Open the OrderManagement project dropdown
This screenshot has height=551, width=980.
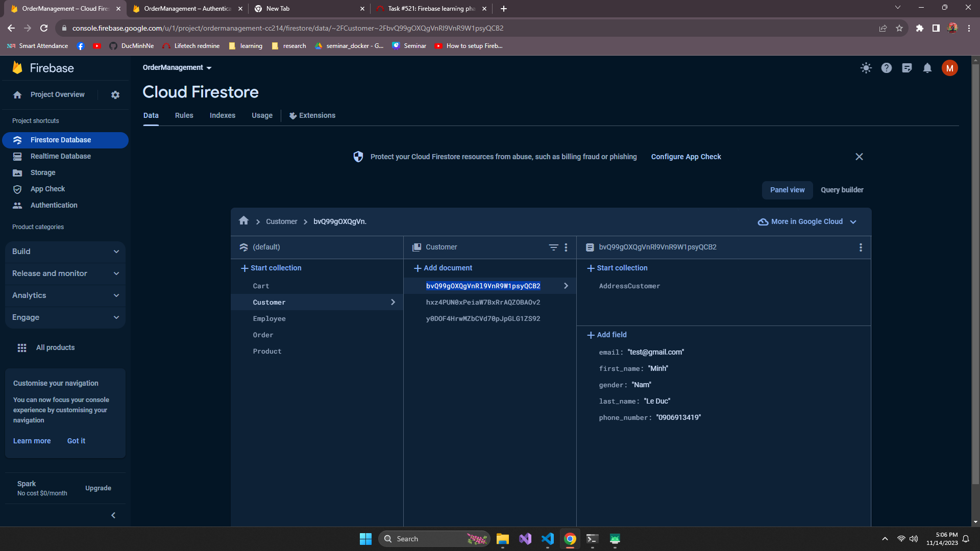coord(177,67)
